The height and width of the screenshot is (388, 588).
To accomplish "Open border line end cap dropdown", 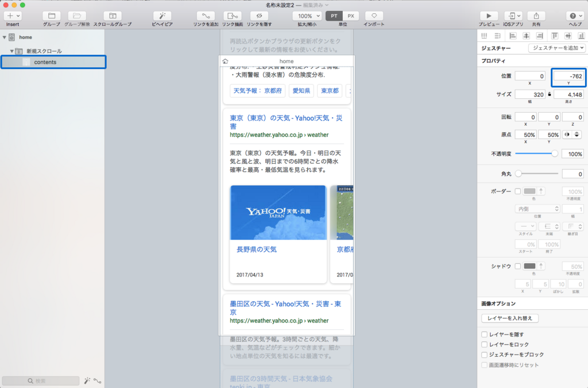I will click(x=550, y=226).
